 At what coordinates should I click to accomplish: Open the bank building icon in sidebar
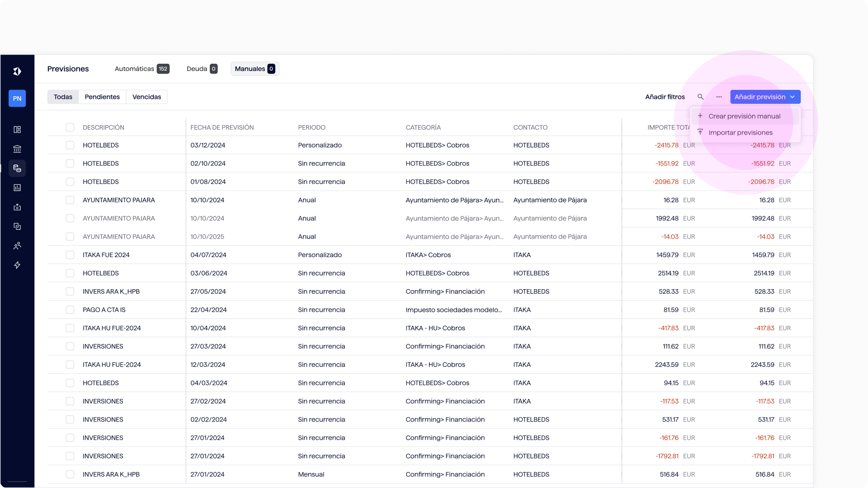pos(17,149)
